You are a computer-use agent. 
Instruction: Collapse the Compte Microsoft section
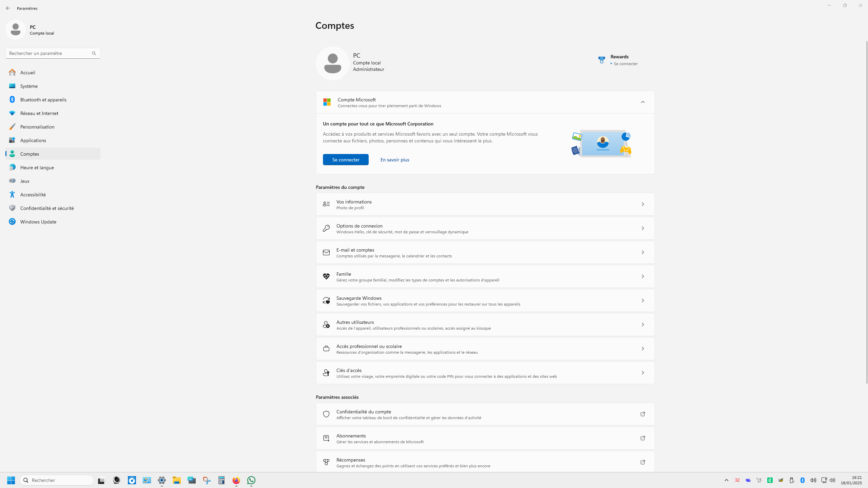642,102
